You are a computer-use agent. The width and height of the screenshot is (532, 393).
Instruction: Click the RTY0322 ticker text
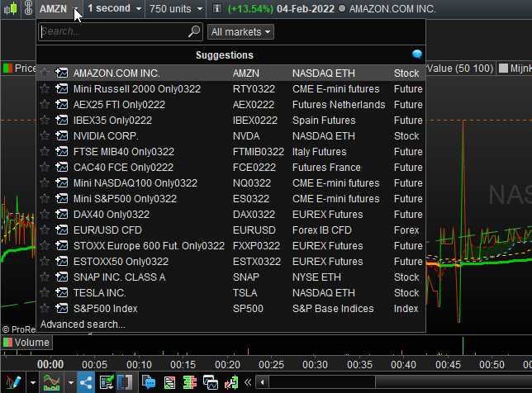tap(254, 89)
